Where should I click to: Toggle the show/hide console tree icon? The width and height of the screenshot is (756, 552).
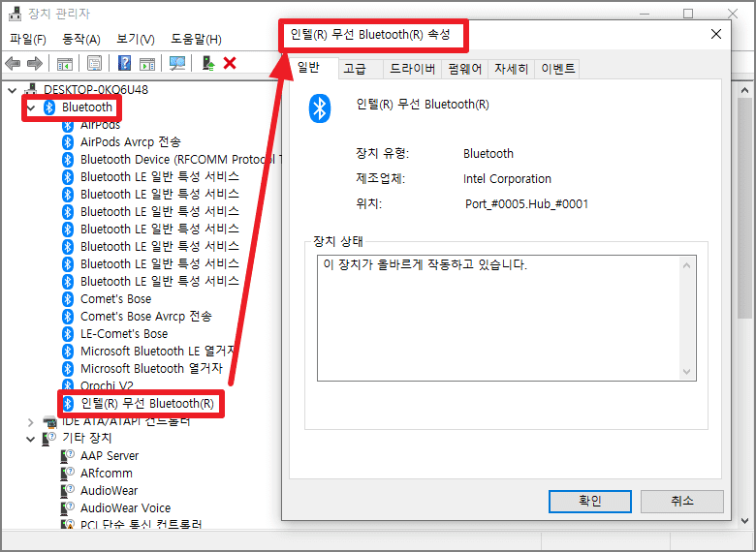coord(65,64)
